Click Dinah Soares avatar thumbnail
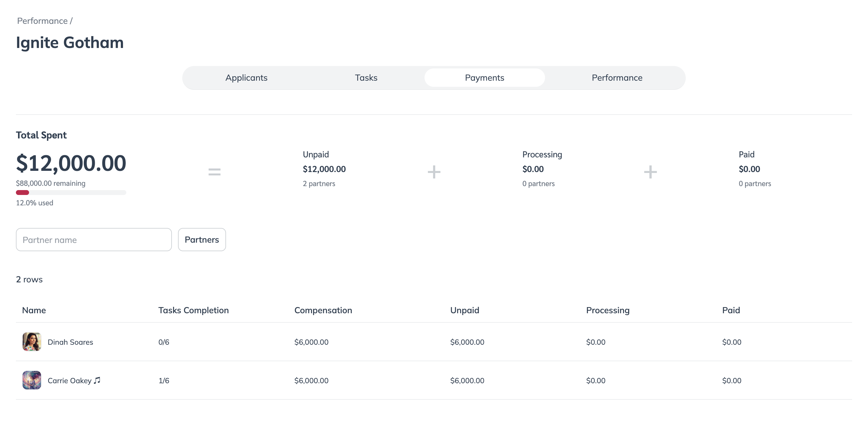 32,341
